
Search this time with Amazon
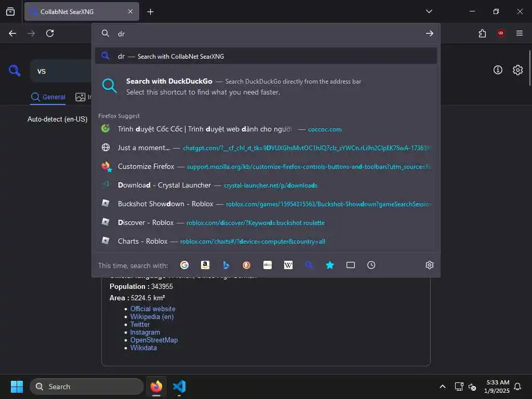[x=205, y=265]
